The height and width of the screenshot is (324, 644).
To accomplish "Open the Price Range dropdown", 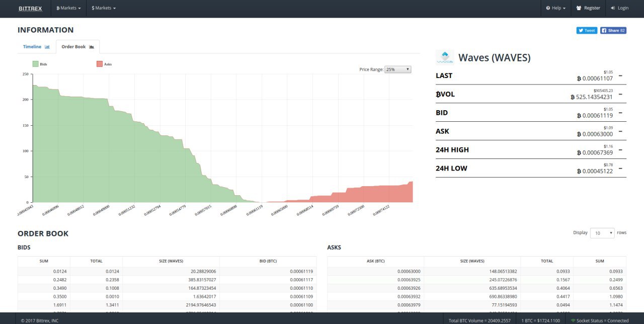I will coord(397,69).
